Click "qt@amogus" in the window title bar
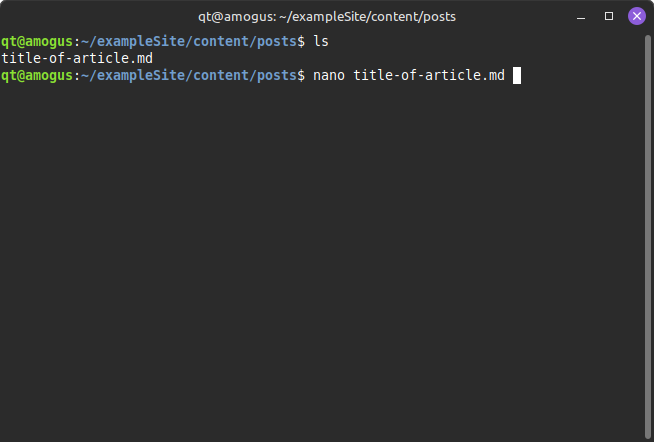Image resolution: width=654 pixels, height=442 pixels. click(x=229, y=16)
